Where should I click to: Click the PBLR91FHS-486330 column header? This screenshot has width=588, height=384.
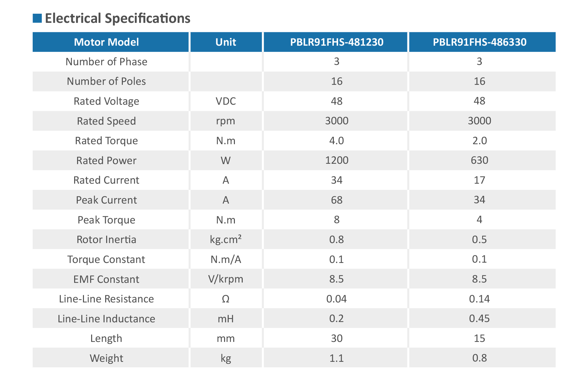(x=479, y=42)
